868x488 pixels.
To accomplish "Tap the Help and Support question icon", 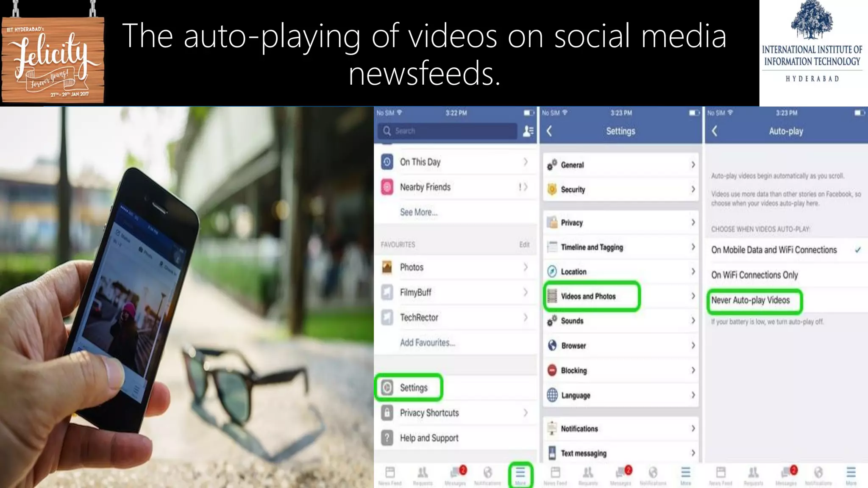I will tap(387, 438).
